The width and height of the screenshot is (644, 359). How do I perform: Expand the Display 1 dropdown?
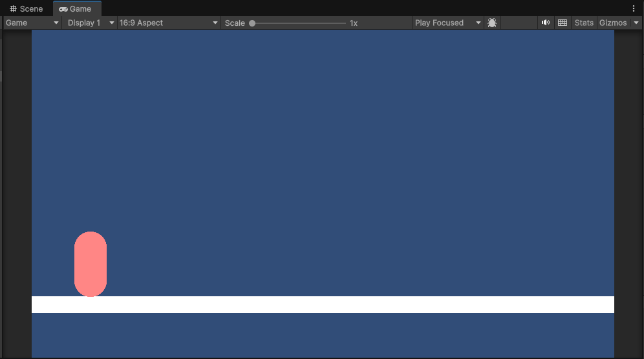[x=90, y=23]
